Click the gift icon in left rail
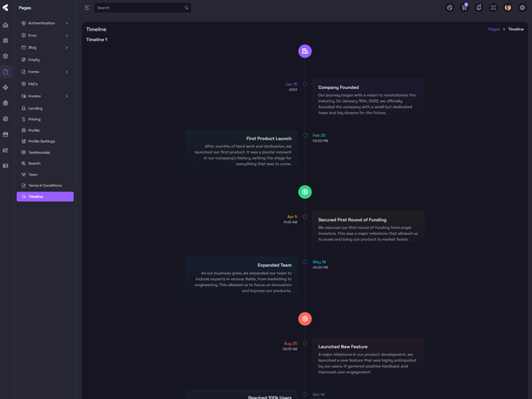This screenshot has width=532, height=399. [x=5, y=103]
